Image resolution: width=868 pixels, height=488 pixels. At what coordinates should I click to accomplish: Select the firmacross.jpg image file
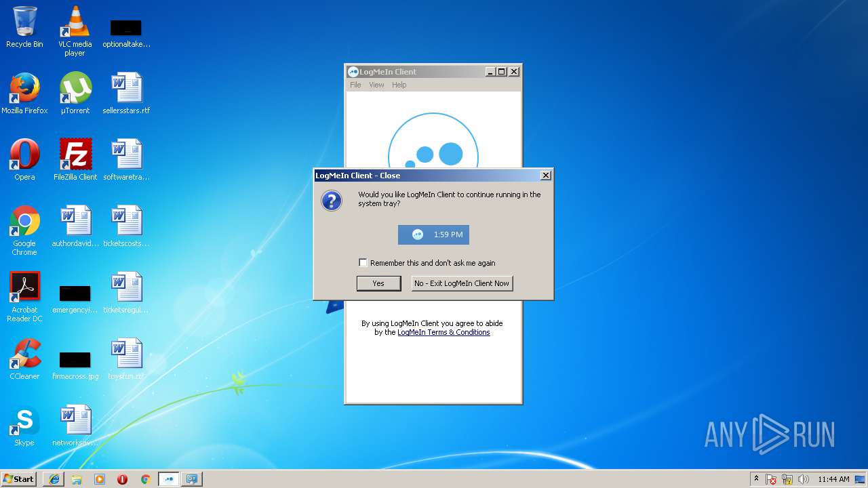coord(75,366)
